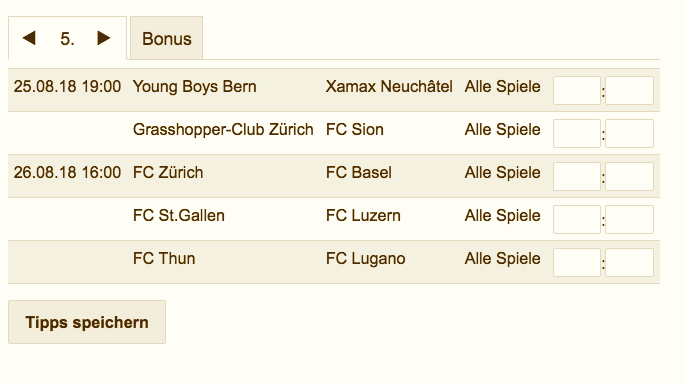Click home score field for Young Boys Bern
Viewport: 686px width, 385px height.
577,91
